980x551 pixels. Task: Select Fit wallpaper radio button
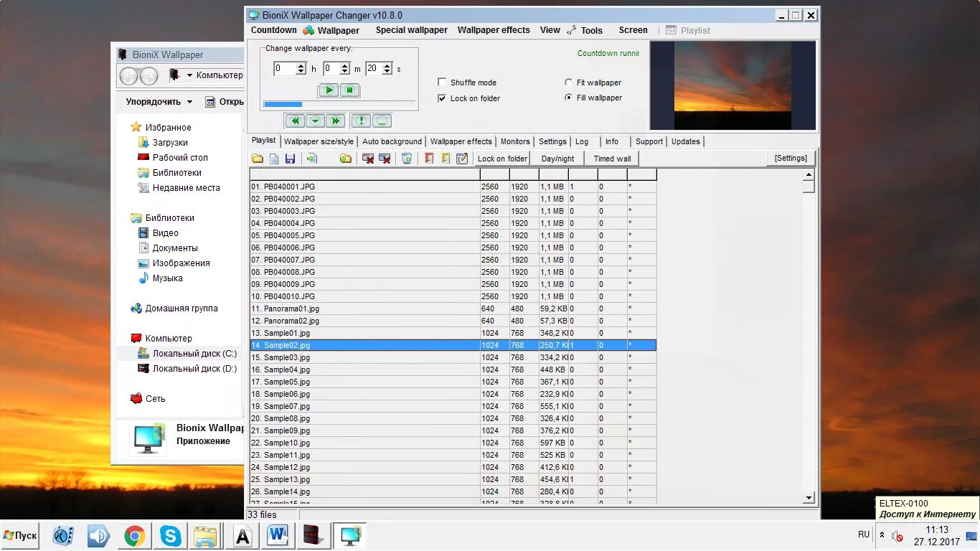pyautogui.click(x=569, y=83)
